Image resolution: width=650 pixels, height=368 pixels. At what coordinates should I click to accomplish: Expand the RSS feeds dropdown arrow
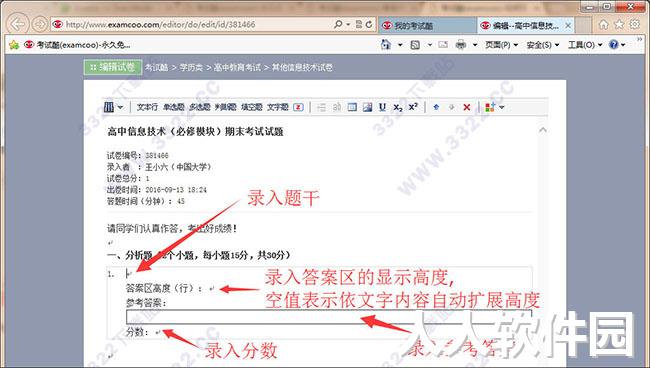[x=430, y=45]
